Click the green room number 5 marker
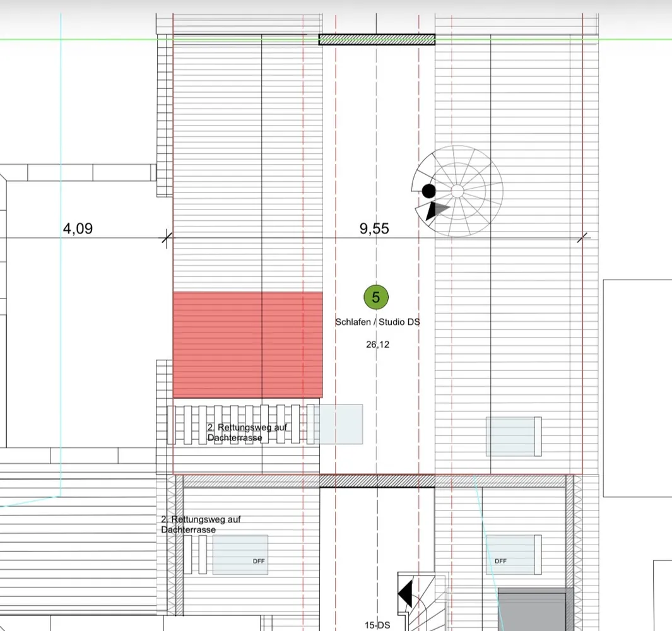This screenshot has width=672, height=631. pos(376,297)
